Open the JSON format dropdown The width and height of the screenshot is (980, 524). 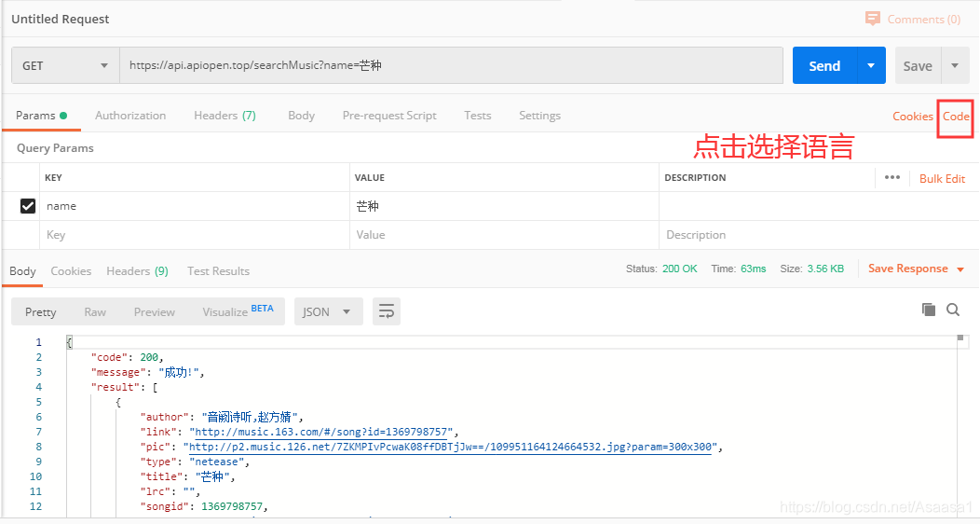tap(328, 311)
